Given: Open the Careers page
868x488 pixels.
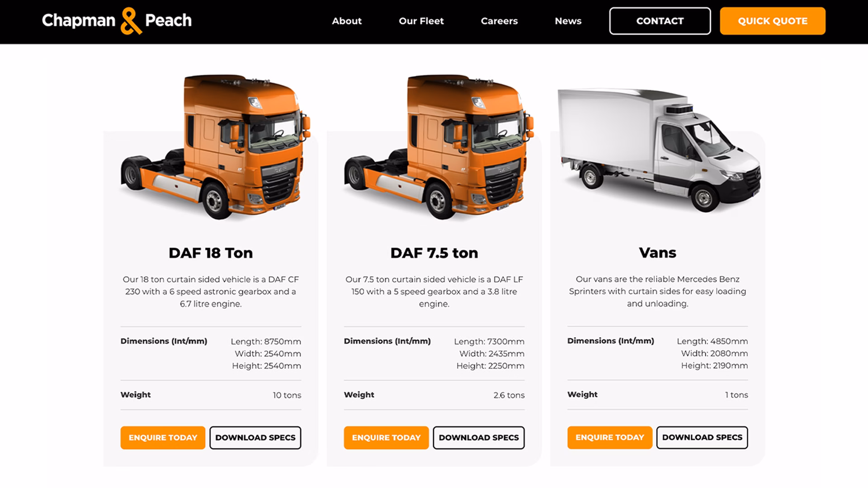Looking at the screenshot, I should tap(499, 21).
